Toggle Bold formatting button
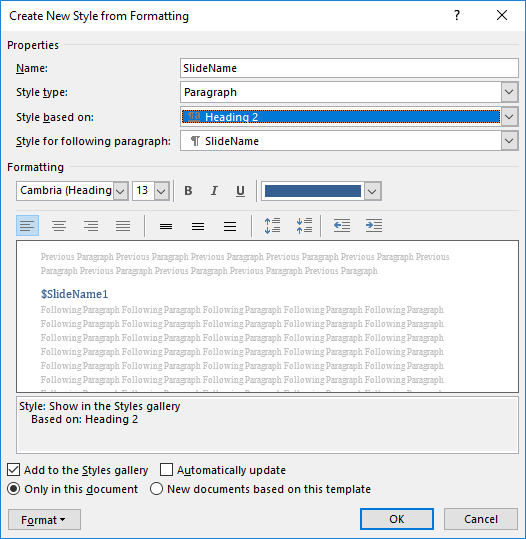This screenshot has height=539, width=526. coord(188,191)
